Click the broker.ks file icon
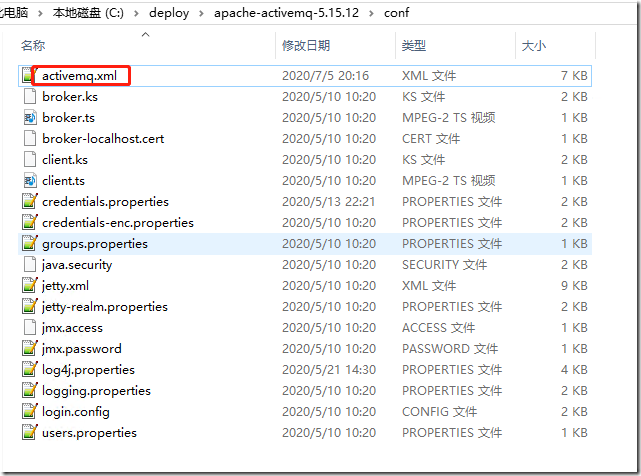Screen dimensions: 641x476 (x=30, y=97)
